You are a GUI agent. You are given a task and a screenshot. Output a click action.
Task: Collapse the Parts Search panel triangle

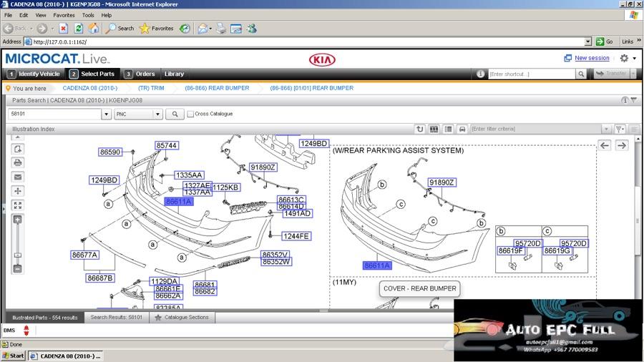pos(634,99)
